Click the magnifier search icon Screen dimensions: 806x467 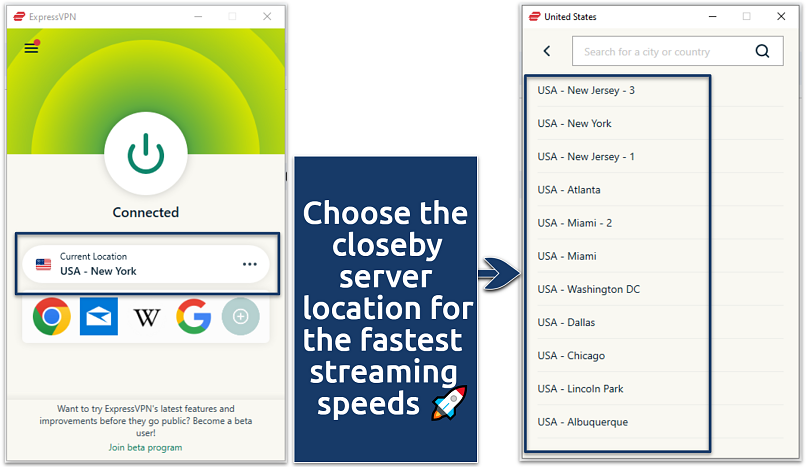(x=762, y=51)
